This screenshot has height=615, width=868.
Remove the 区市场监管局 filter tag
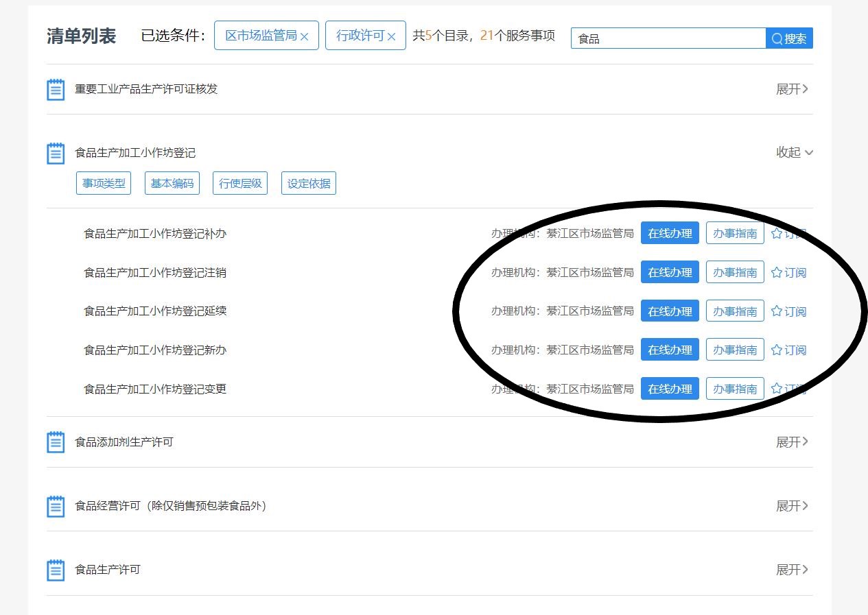(305, 36)
